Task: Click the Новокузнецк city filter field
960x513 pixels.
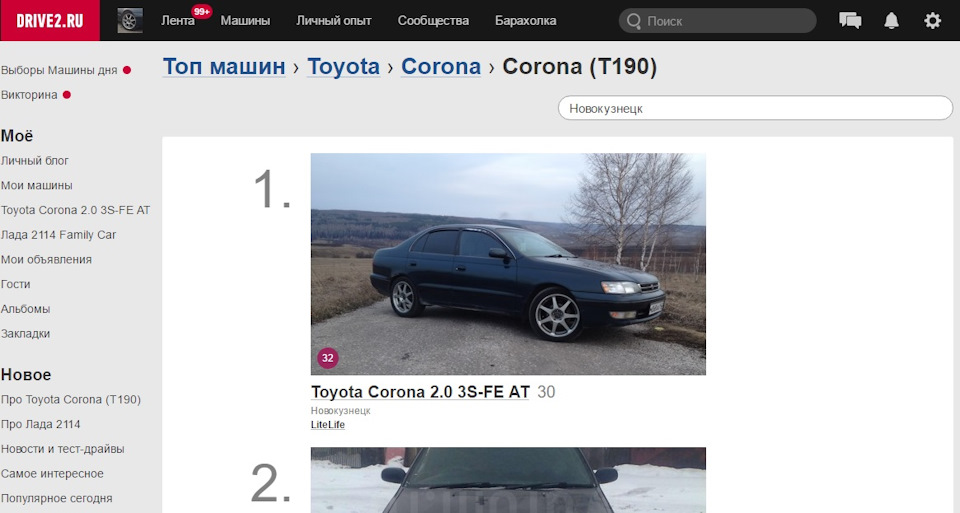Action: 756,108
